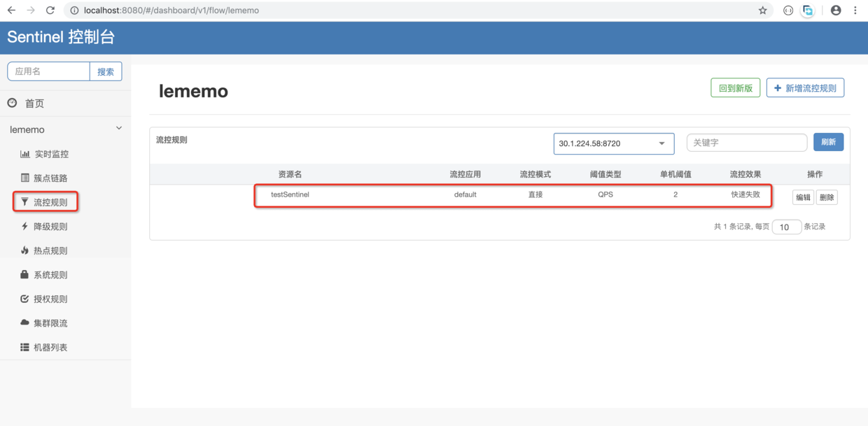Click the circular extension icon beside the star
The image size is (868, 426).
coord(788,10)
